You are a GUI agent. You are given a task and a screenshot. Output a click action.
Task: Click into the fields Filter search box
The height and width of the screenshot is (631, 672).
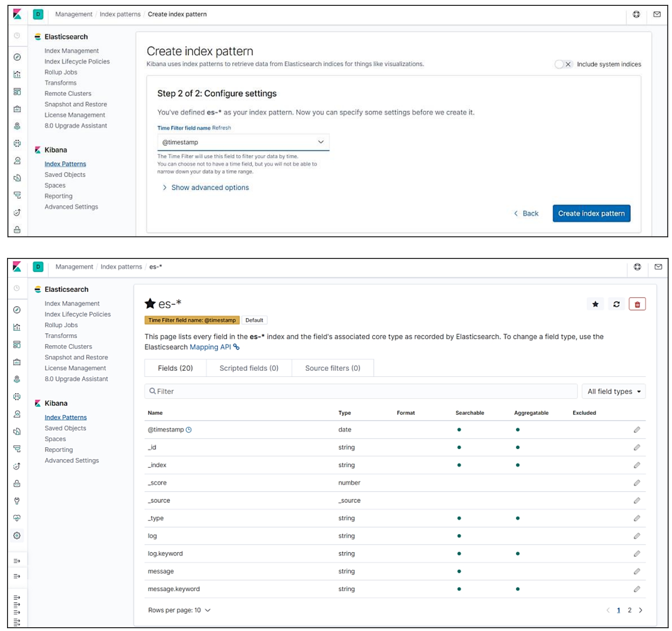pos(361,392)
